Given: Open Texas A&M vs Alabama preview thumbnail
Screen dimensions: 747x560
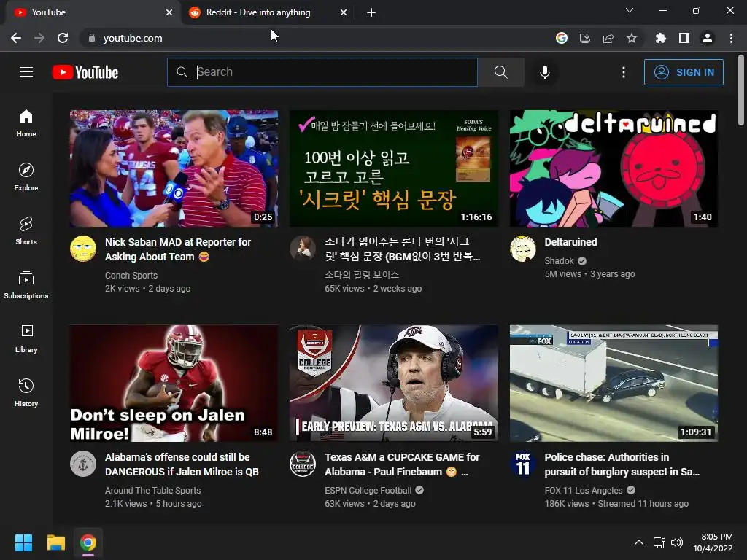Looking at the screenshot, I should [394, 384].
